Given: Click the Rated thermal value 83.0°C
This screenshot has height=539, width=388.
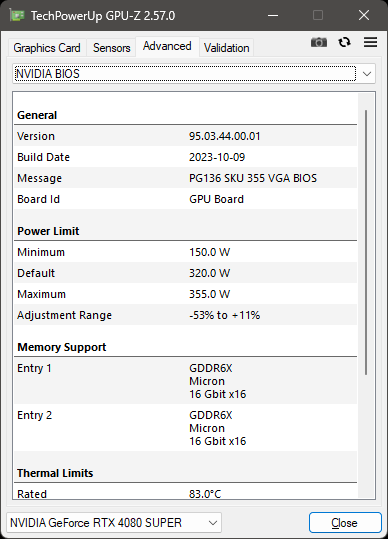Looking at the screenshot, I should click(x=205, y=494).
